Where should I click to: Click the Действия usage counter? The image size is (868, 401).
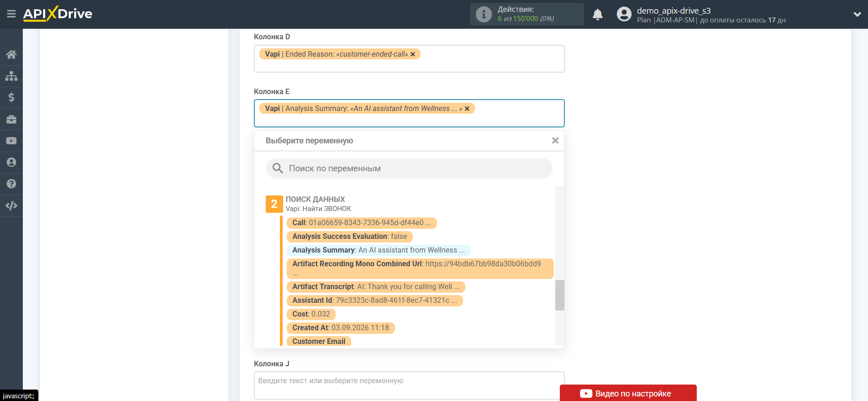(x=526, y=14)
